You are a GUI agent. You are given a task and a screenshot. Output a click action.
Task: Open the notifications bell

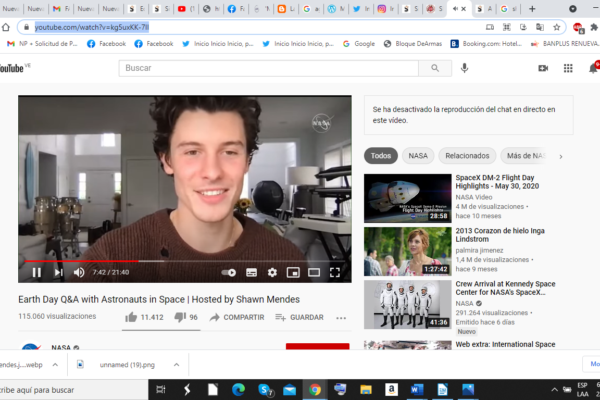point(593,68)
